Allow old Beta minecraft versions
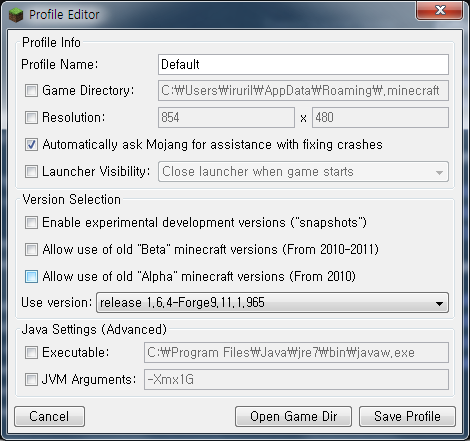The width and height of the screenshot is (470, 441). pyautogui.click(x=31, y=250)
